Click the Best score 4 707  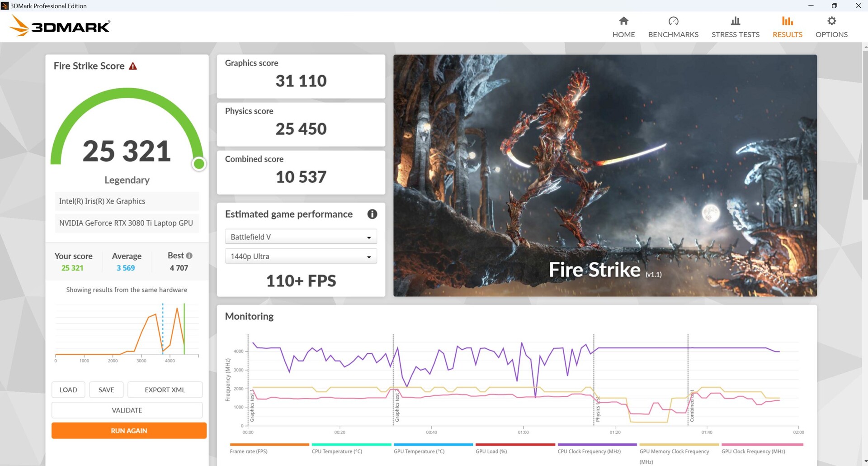[x=179, y=268]
